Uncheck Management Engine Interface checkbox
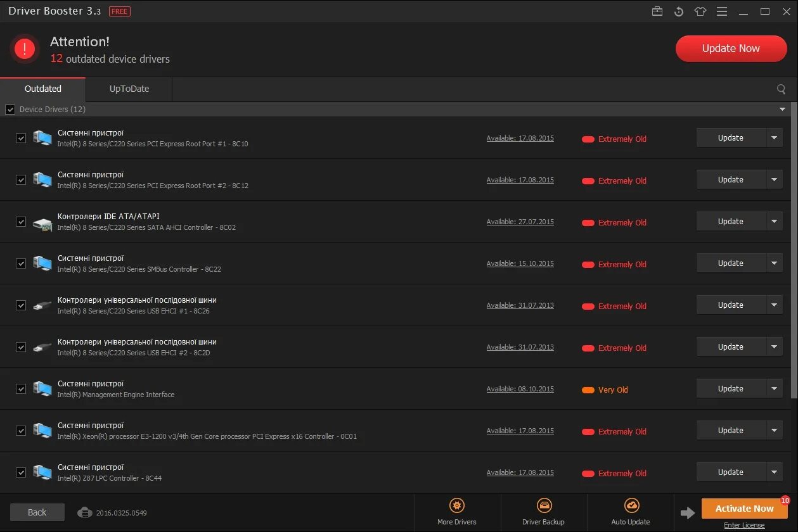This screenshot has height=532, width=798. 21,389
